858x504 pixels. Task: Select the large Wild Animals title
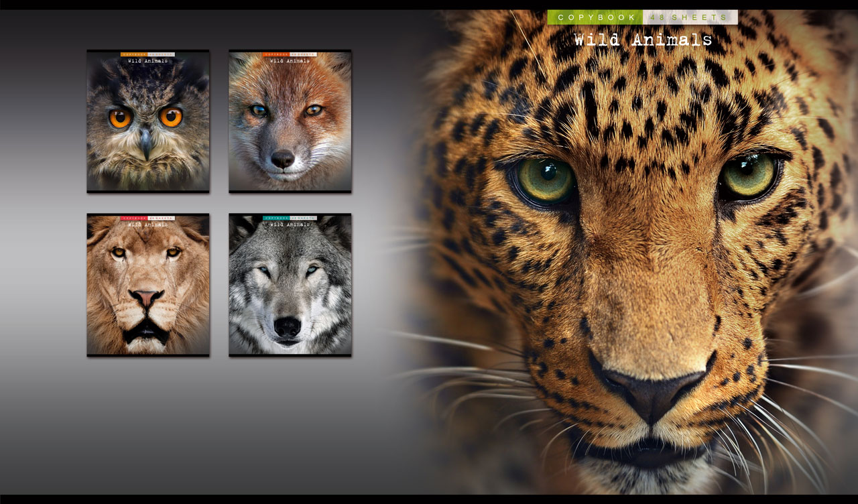(643, 40)
